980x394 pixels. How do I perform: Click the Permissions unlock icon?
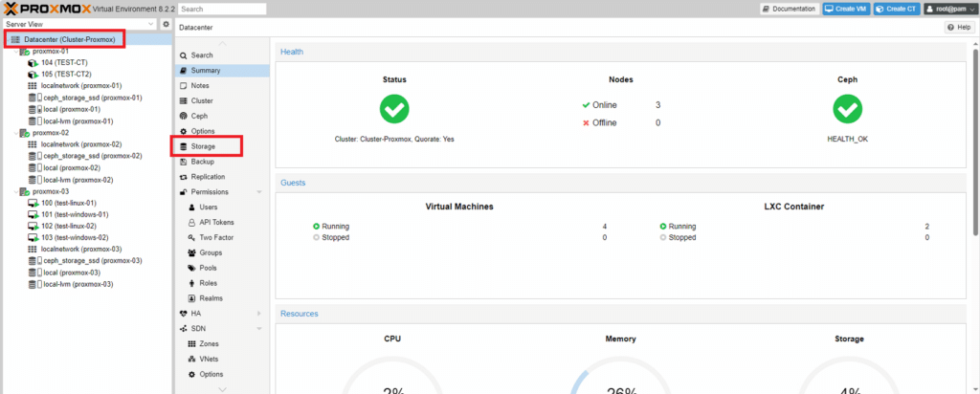183,191
